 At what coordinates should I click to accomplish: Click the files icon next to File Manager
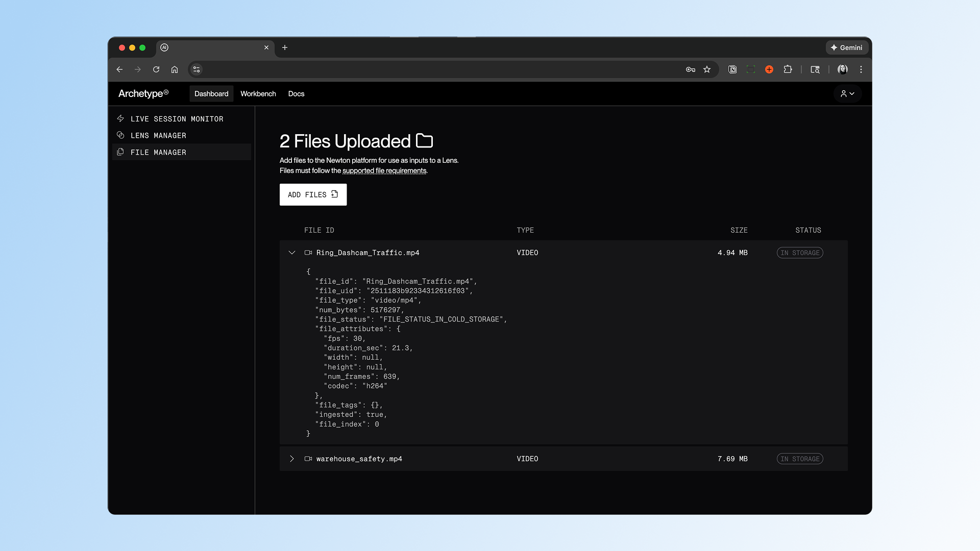point(120,152)
